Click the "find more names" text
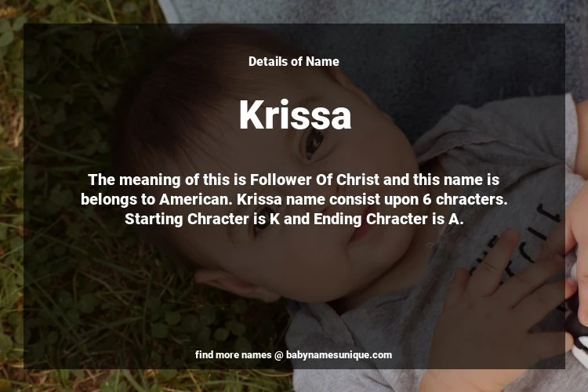Viewport: 588px width, 392px height. (233, 355)
